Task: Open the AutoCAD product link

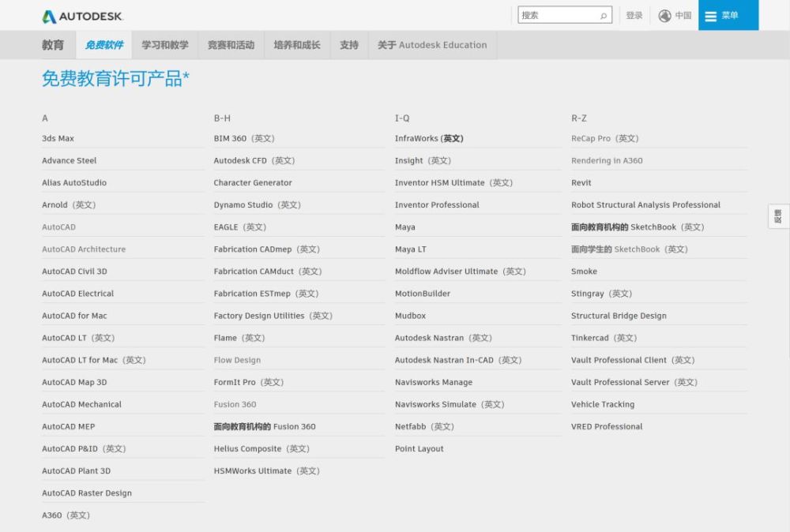Action: click(58, 227)
